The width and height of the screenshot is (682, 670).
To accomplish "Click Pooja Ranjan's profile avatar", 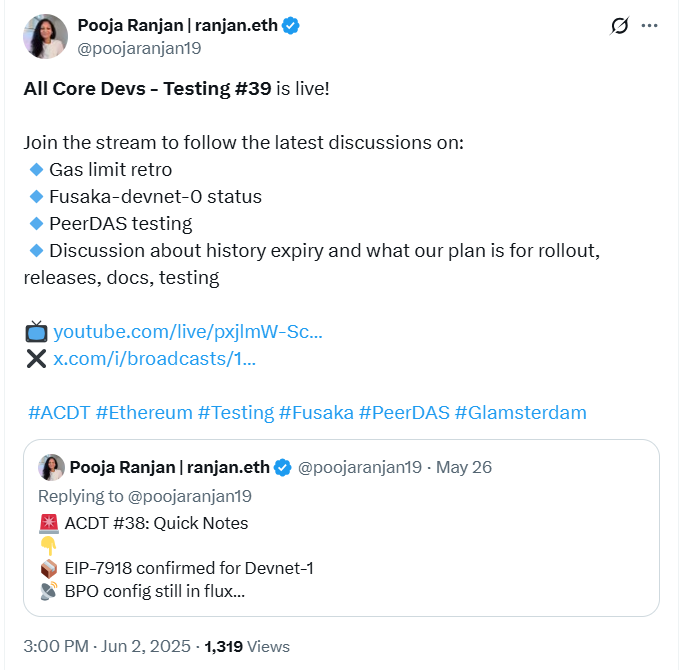I will tap(45, 36).
